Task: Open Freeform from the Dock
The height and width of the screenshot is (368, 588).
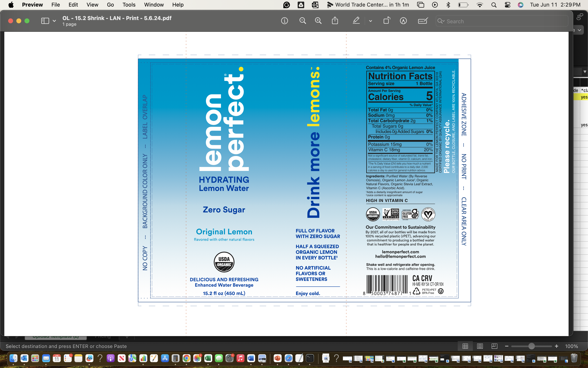Action: [89, 358]
